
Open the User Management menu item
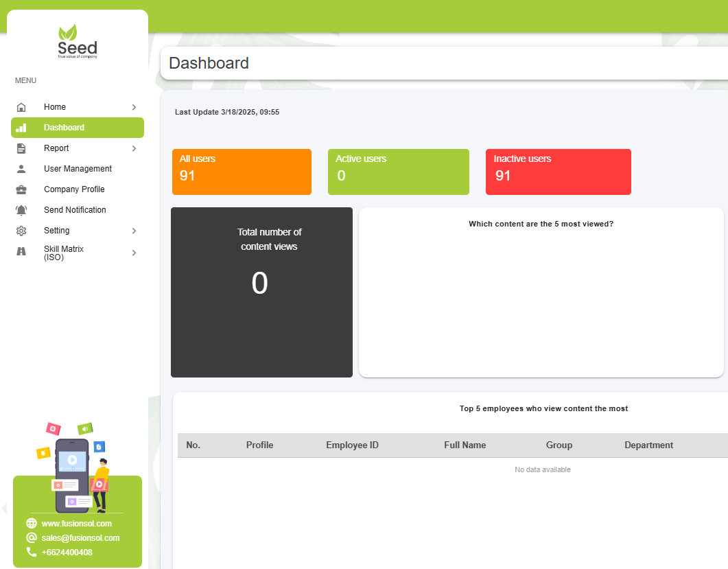[x=78, y=169]
